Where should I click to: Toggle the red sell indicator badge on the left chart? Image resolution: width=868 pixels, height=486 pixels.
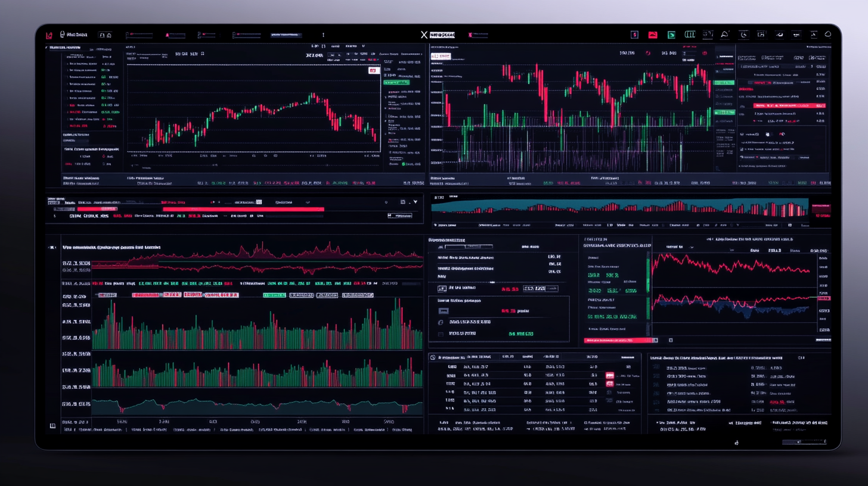(x=374, y=70)
